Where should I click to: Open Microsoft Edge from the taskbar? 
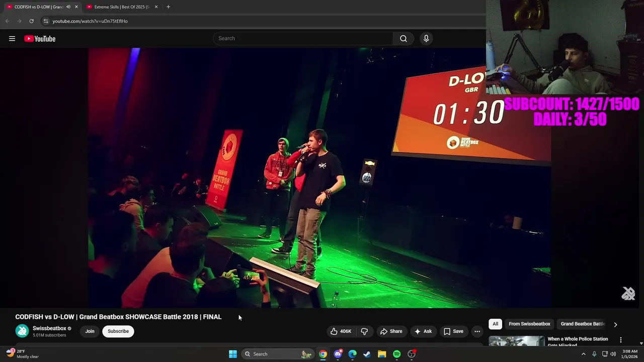click(352, 354)
